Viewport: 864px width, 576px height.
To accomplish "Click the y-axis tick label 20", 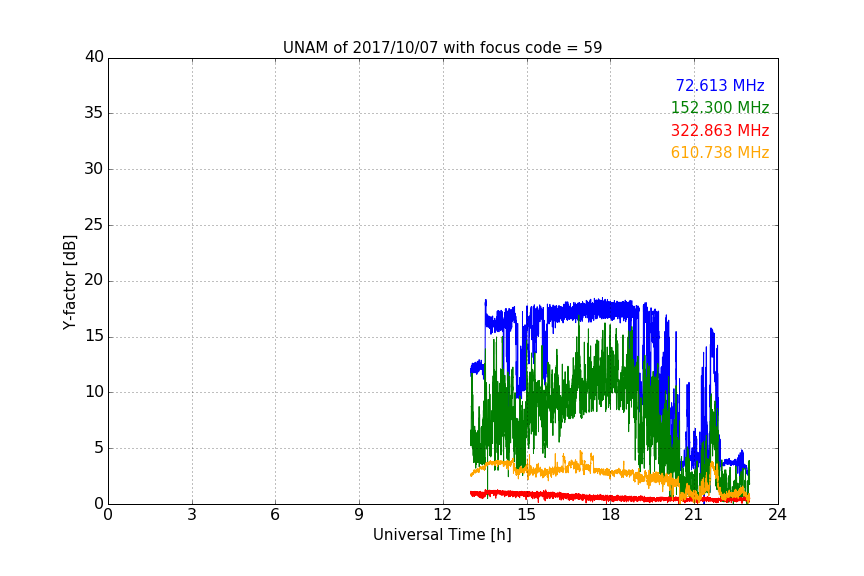I will (x=94, y=280).
